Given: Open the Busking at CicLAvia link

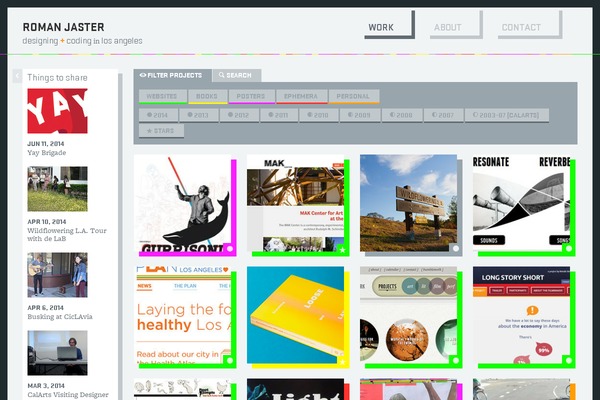Looking at the screenshot, I should click(60, 317).
